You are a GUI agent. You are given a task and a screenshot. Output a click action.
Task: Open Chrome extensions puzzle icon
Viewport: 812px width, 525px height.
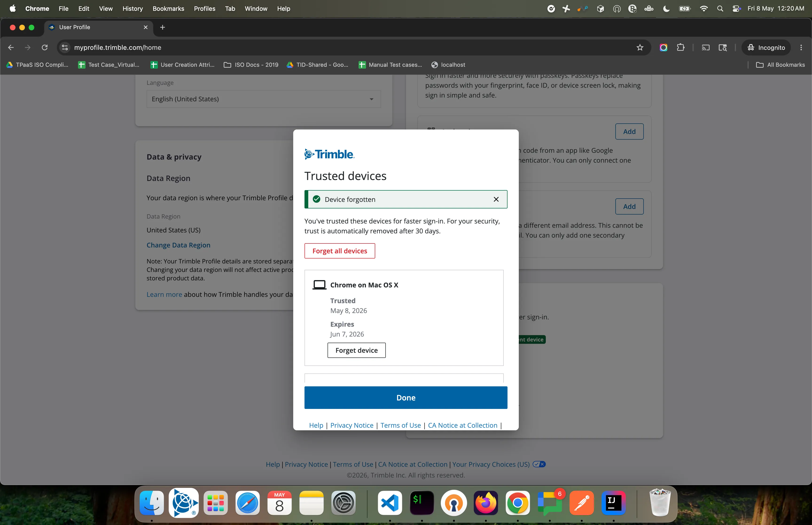(680, 47)
